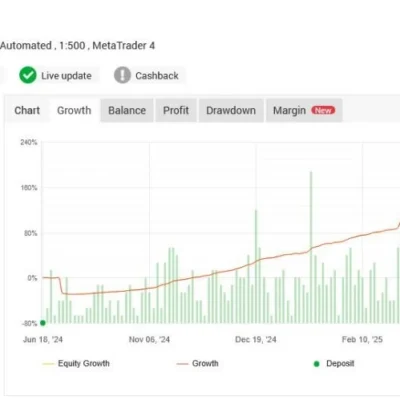Click the green Deposit marker on the chart

click(43, 323)
